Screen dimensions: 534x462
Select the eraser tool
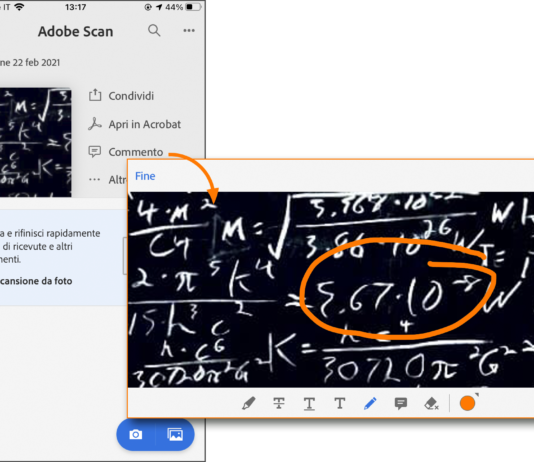(431, 403)
